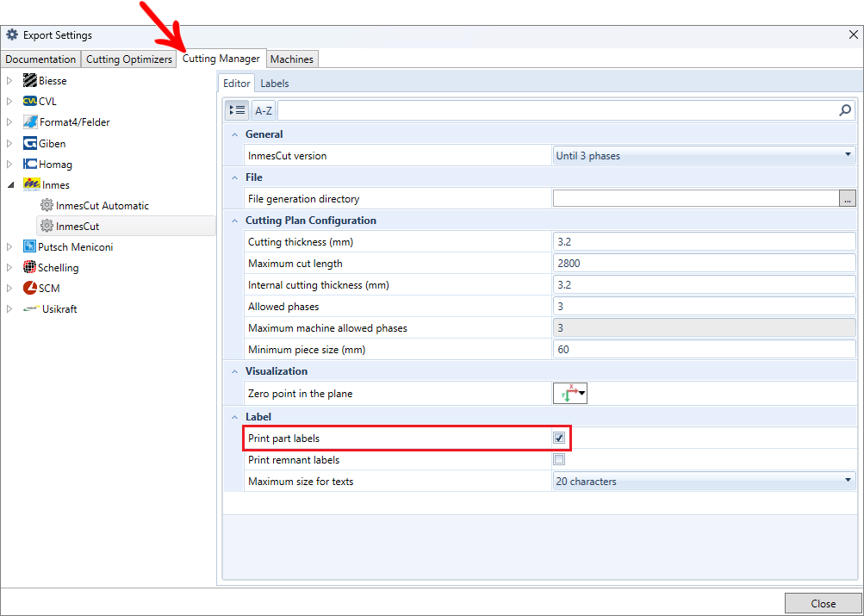Click the Print remnant labels text
This screenshot has height=616, width=864.
coord(294,459)
